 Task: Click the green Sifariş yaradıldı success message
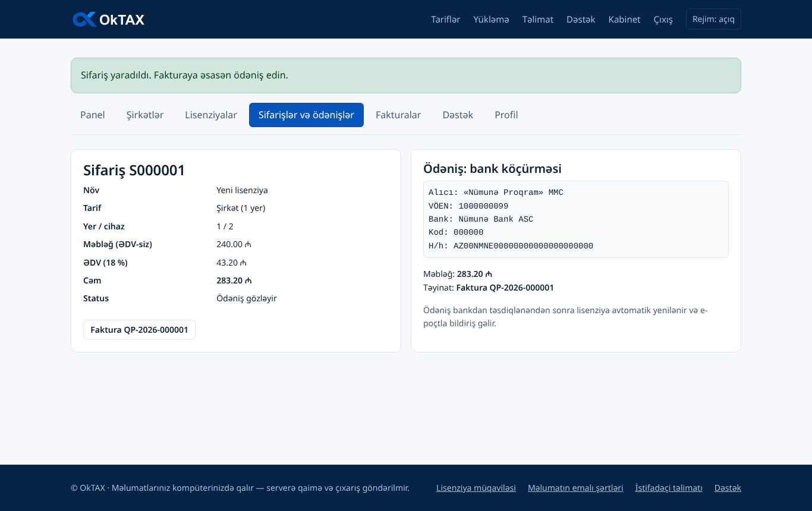click(406, 75)
